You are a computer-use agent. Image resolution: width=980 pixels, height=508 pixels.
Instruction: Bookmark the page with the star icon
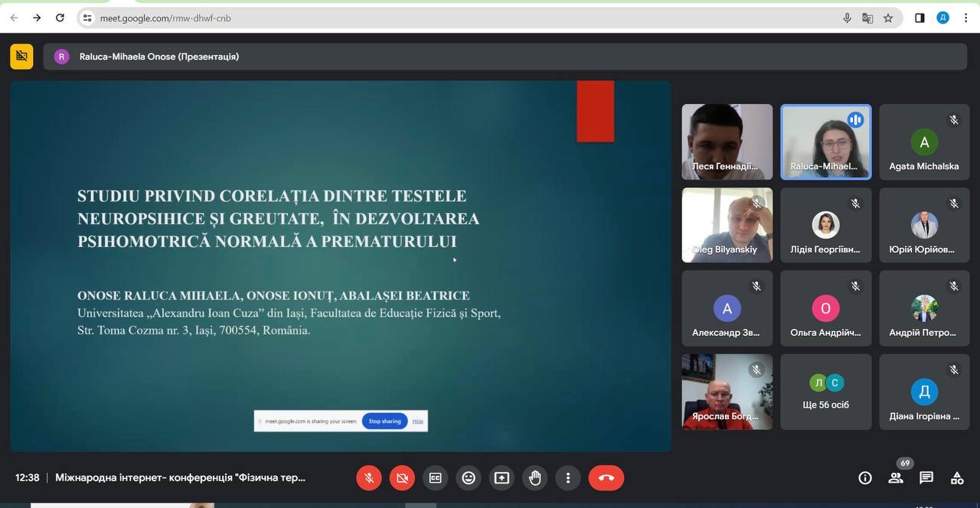(x=887, y=18)
